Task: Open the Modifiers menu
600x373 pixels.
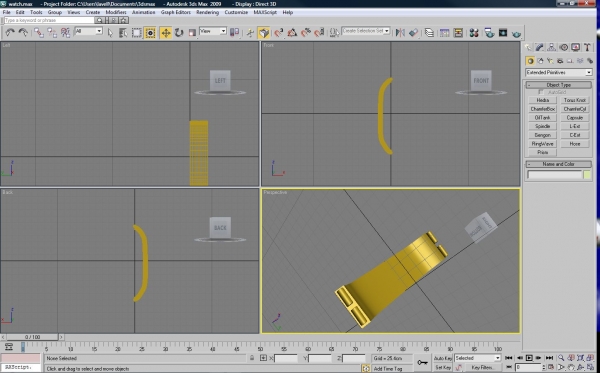Action: click(x=116, y=12)
